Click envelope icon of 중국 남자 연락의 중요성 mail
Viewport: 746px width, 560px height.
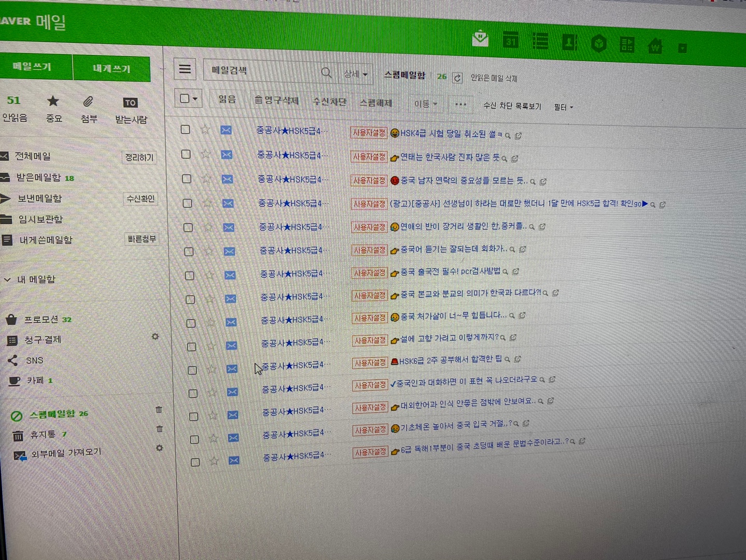click(227, 179)
